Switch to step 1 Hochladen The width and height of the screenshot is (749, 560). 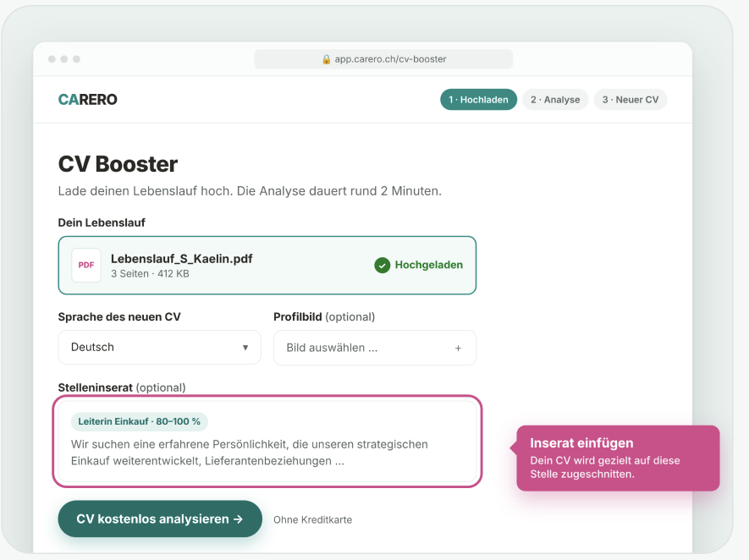click(x=479, y=99)
